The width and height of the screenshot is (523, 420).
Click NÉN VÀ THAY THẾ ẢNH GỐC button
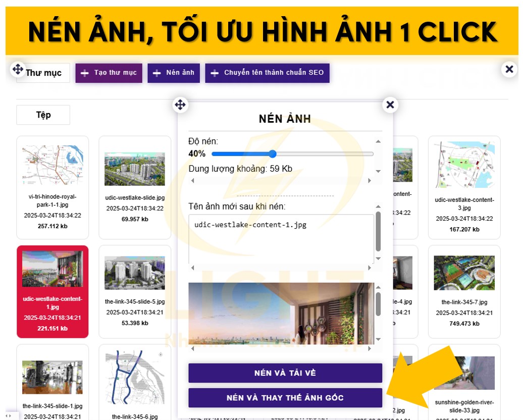tap(285, 398)
